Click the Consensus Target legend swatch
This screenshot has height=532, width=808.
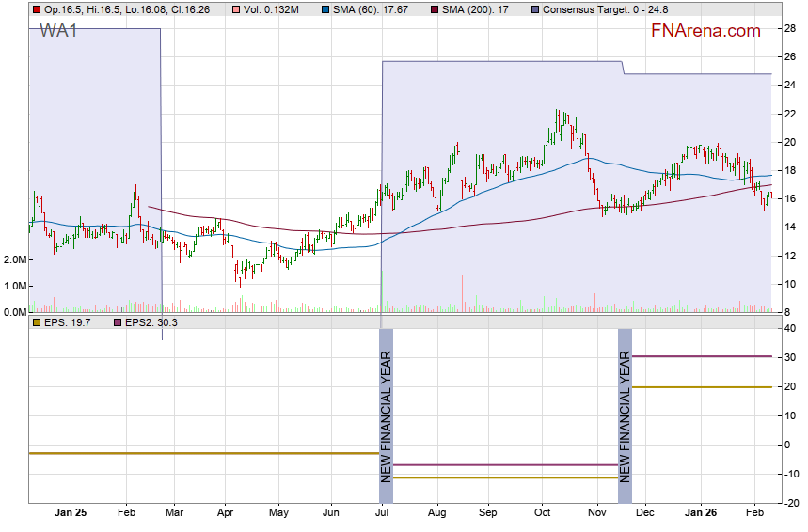point(535,9)
